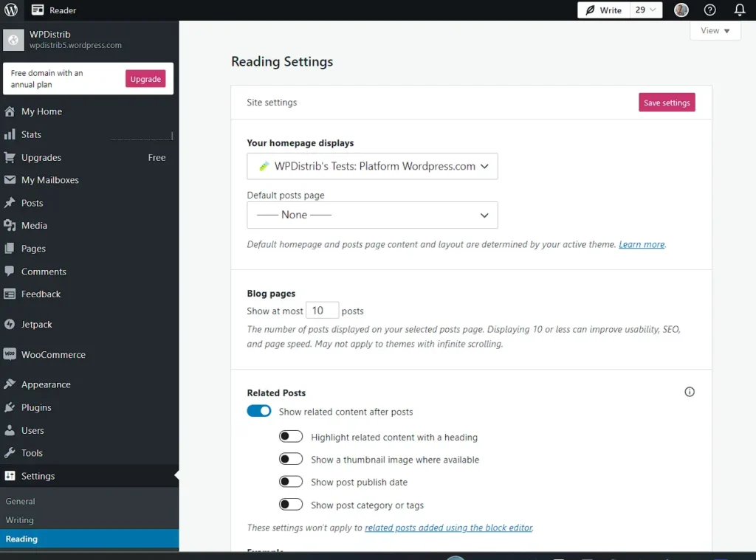Go to Comments in sidebar menu

click(x=89, y=272)
